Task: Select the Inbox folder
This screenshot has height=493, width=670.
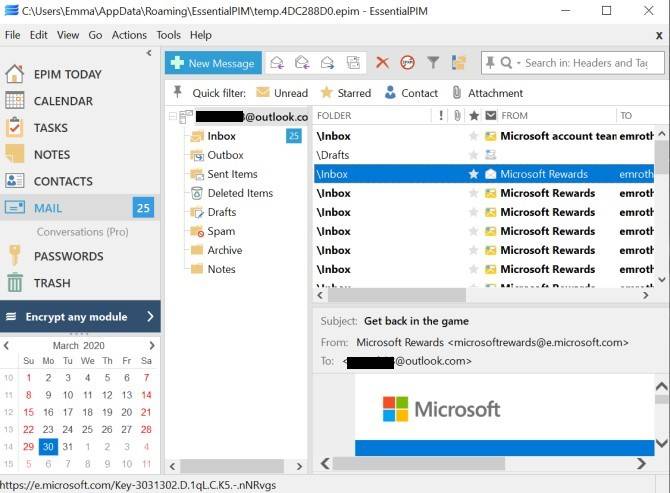Action: [221, 136]
